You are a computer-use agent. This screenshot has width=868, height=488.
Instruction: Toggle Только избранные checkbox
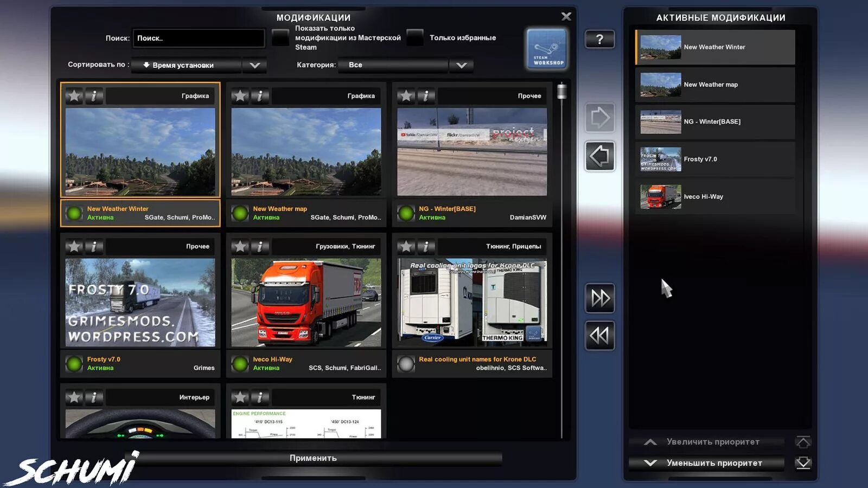coord(415,37)
